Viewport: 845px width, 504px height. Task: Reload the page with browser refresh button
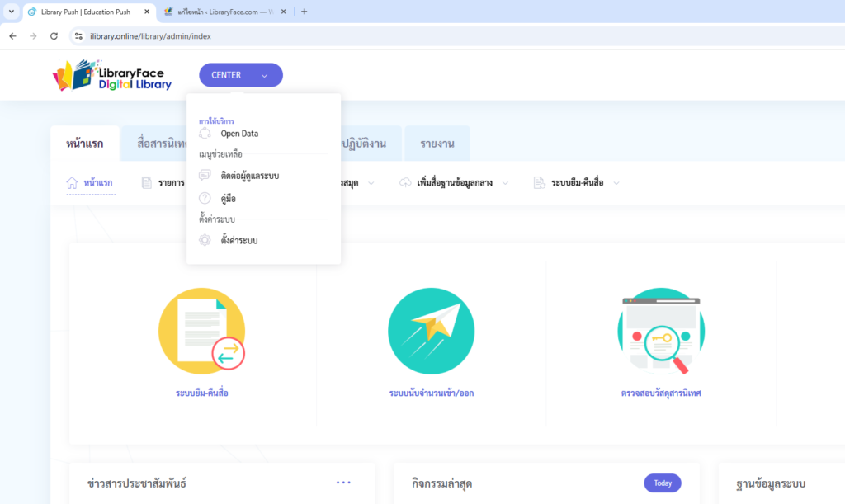click(x=54, y=36)
